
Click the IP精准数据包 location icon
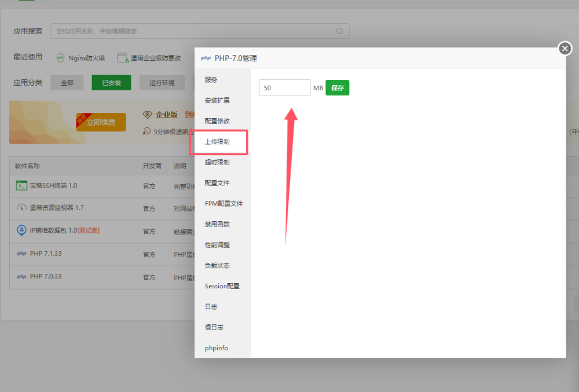pyautogui.click(x=21, y=230)
